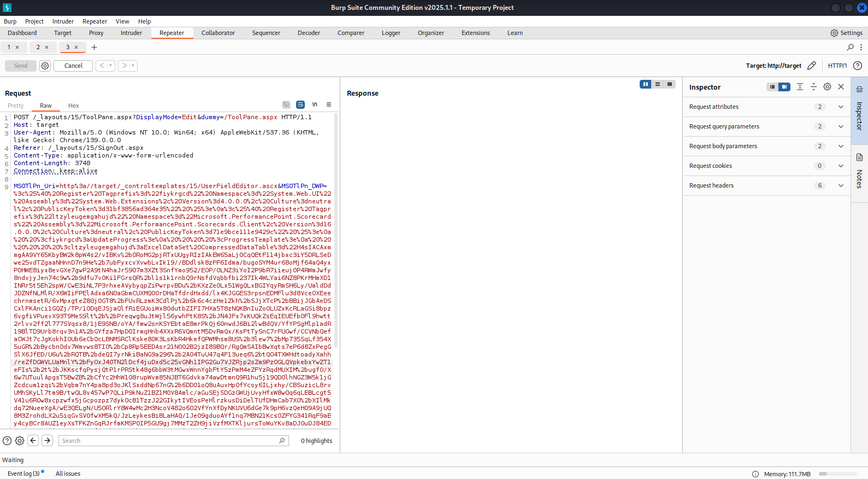Collapse all Inspector sections
The width and height of the screenshot is (868, 479).
pyautogui.click(x=813, y=87)
